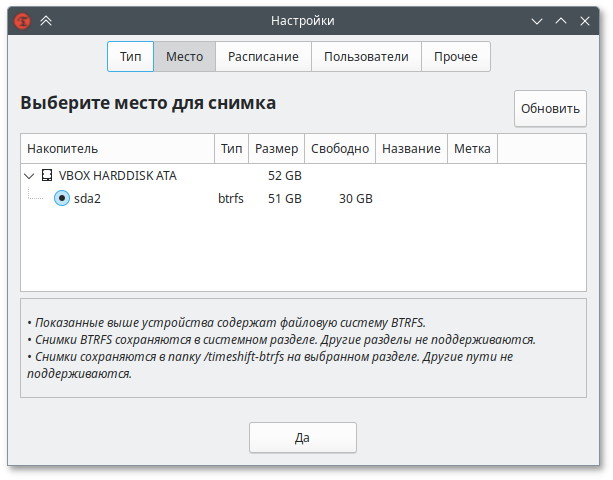
Task: Click the 51 GB size value
Action: pos(285,199)
